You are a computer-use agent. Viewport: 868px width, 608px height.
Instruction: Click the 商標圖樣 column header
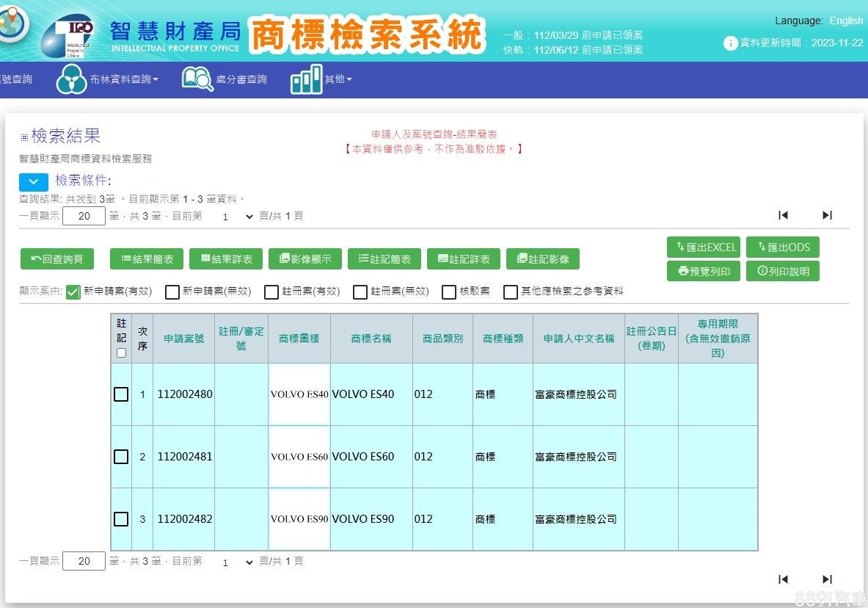299,339
